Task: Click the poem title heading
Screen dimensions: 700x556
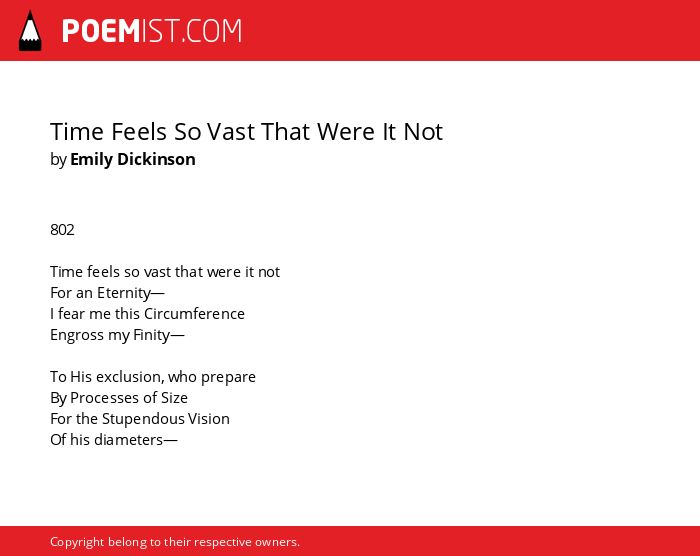Action: pos(246,132)
